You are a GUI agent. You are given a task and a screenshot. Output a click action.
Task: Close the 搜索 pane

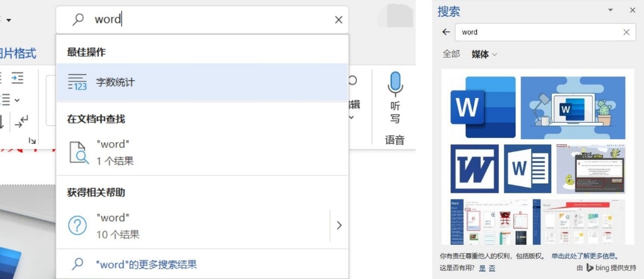[632, 10]
